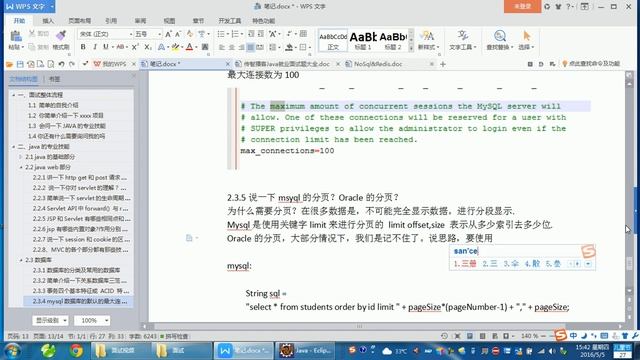The image size is (640, 360).
Task: Open Java - Eclipse from taskbar
Action: pos(304,351)
